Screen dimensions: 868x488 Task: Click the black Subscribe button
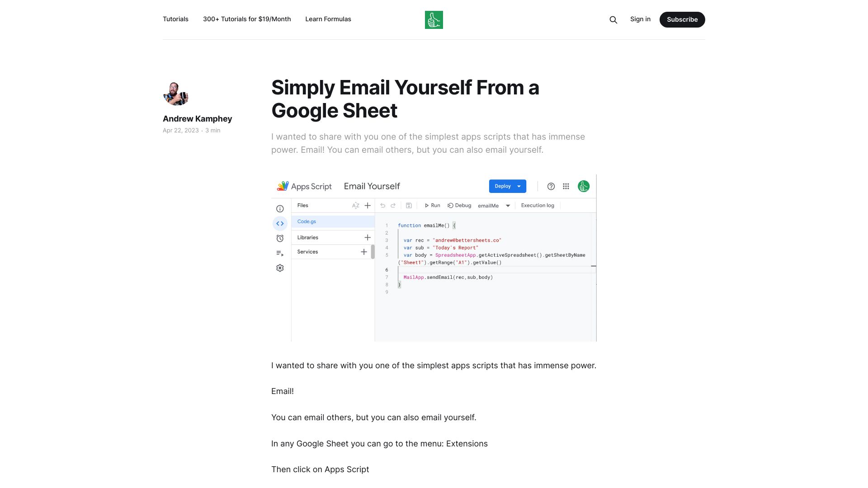pyautogui.click(x=682, y=19)
